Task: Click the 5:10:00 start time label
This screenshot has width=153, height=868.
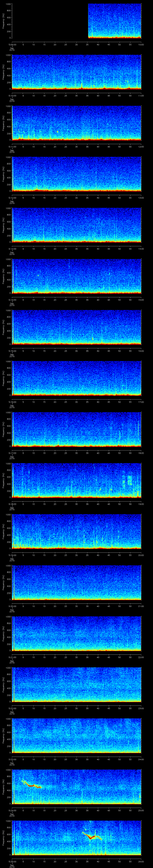Action: pos(12,96)
